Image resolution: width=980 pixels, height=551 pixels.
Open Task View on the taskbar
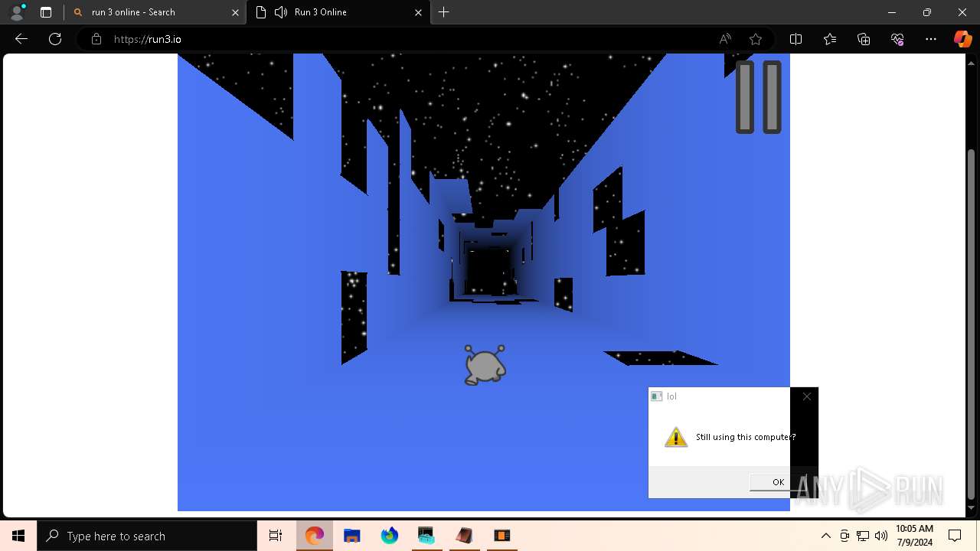276,536
